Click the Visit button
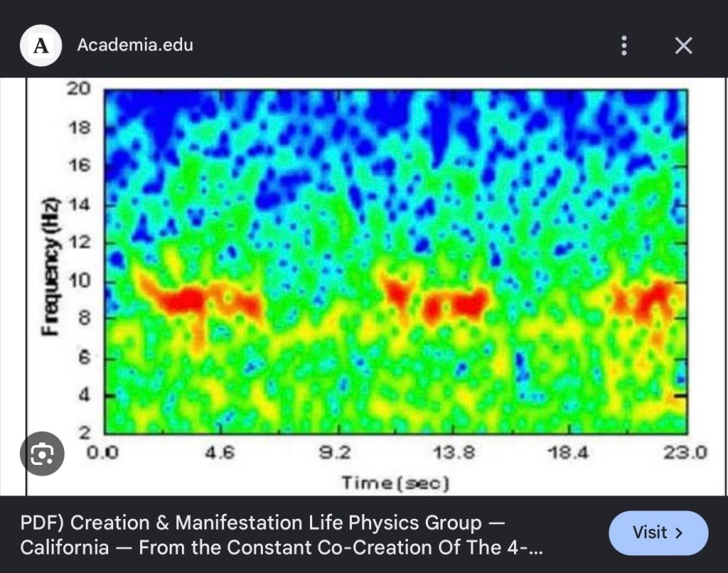 click(658, 533)
